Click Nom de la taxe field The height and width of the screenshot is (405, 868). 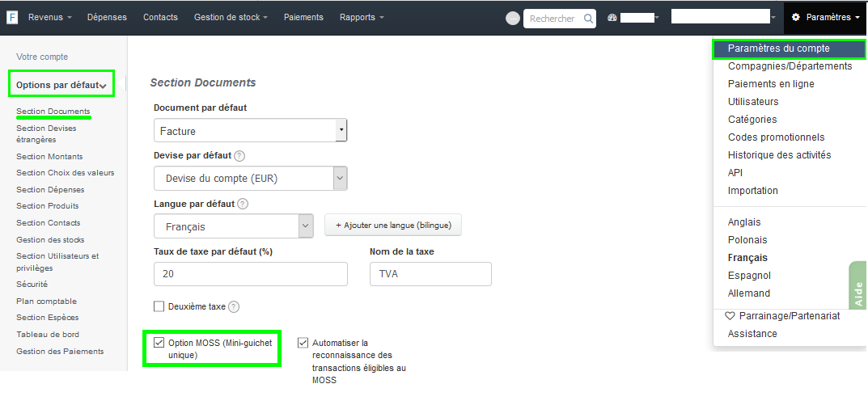pos(430,274)
